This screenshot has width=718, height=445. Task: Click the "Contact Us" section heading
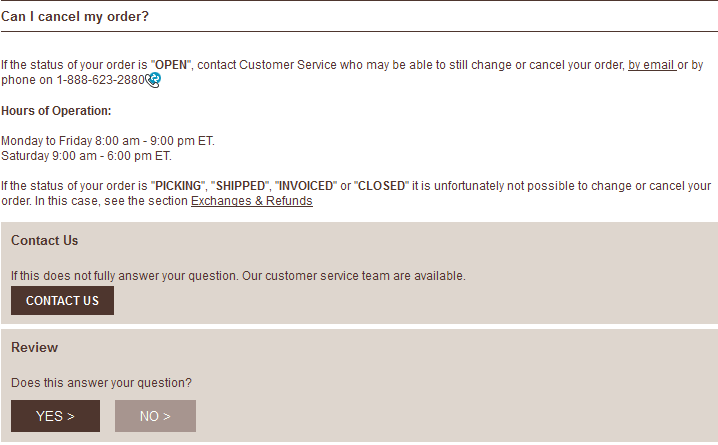tap(44, 241)
